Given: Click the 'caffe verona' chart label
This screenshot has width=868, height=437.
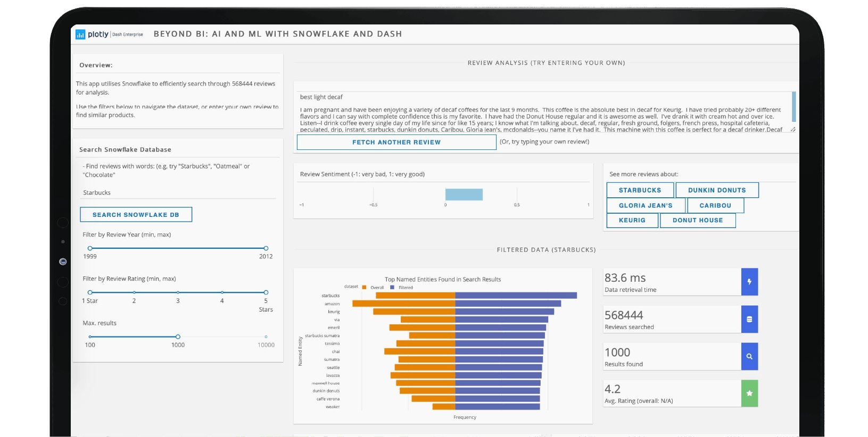Looking at the screenshot, I should tap(328, 399).
